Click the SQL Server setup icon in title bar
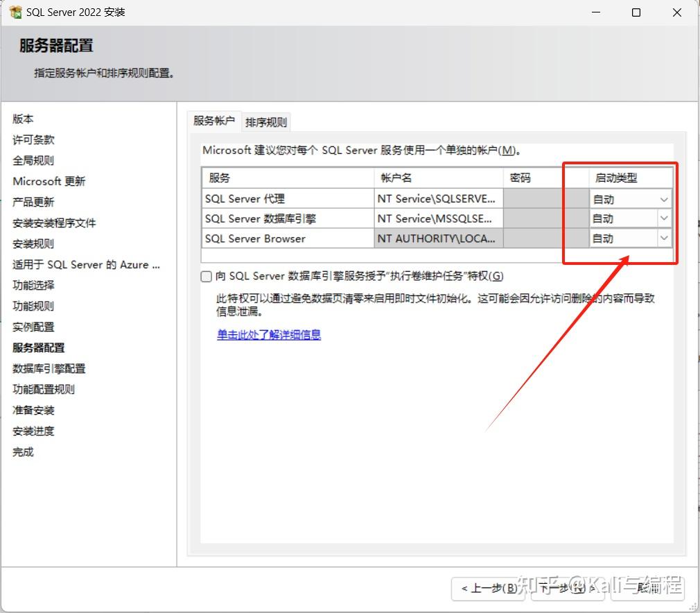Image resolution: width=700 pixels, height=613 pixels. tap(17, 12)
